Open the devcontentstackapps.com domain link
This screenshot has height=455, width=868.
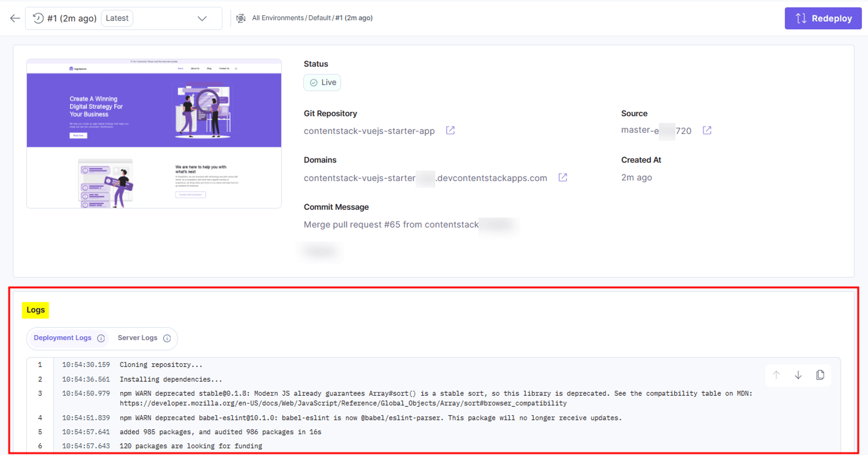pyautogui.click(x=425, y=178)
